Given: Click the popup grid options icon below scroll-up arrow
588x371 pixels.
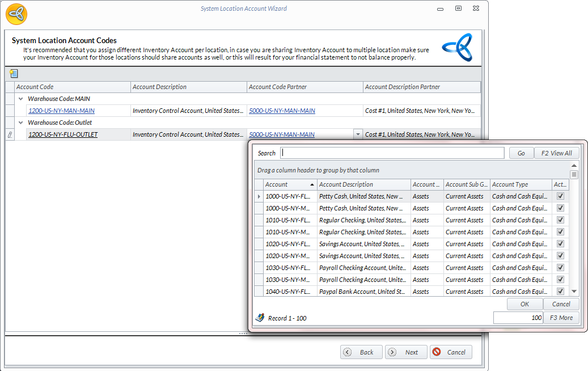Looking at the screenshot, I should coord(574,175).
